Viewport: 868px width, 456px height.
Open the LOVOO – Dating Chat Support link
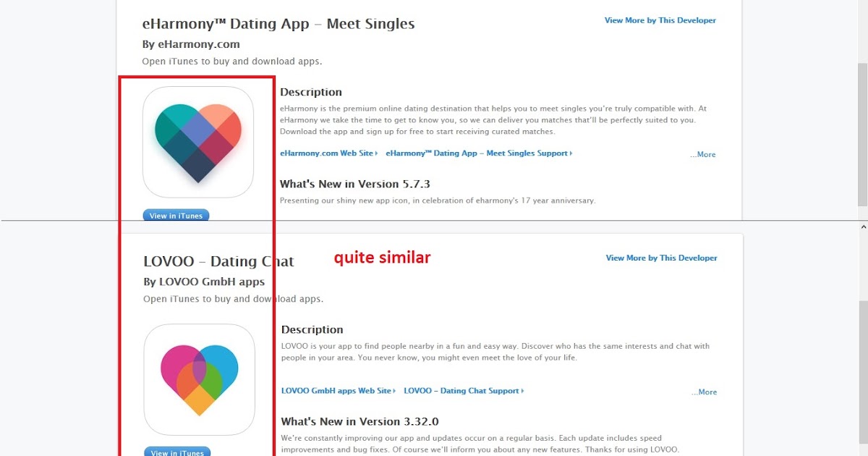coord(464,391)
